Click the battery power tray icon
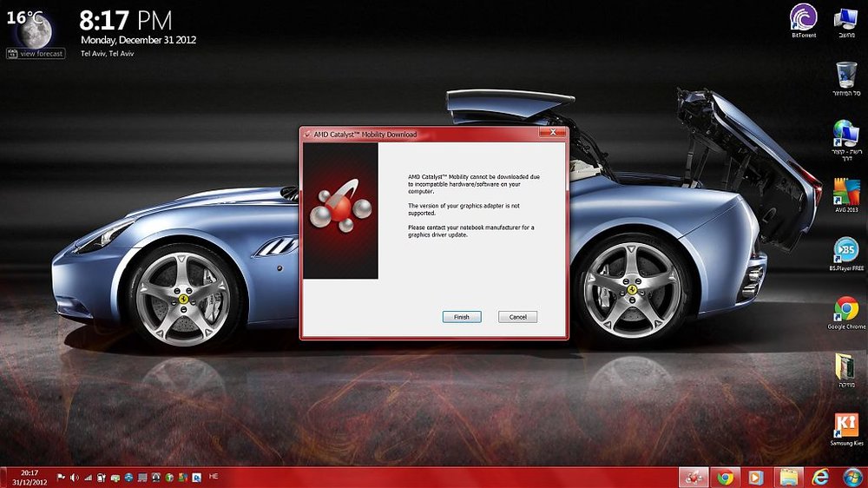Image resolution: width=868 pixels, height=488 pixels. [x=102, y=477]
